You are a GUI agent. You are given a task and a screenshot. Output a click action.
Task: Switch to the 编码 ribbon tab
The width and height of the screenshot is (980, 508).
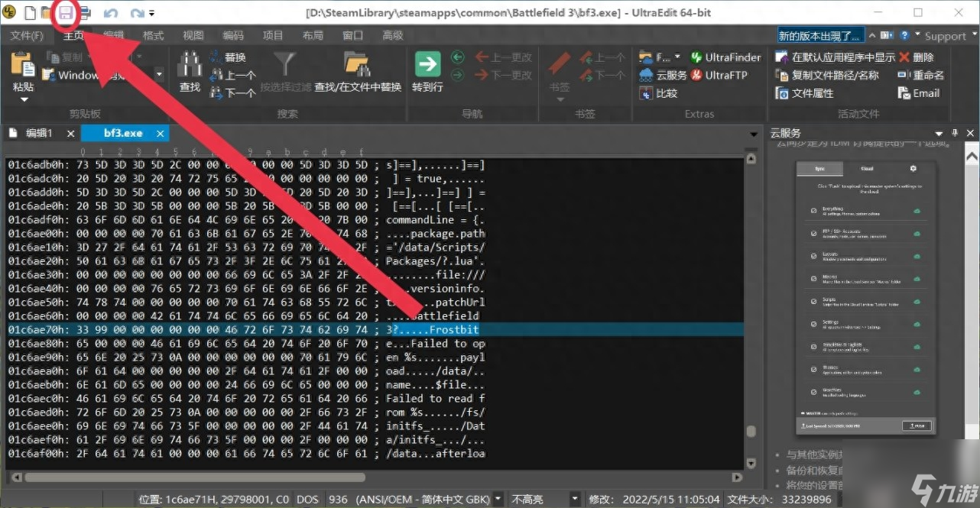click(233, 36)
